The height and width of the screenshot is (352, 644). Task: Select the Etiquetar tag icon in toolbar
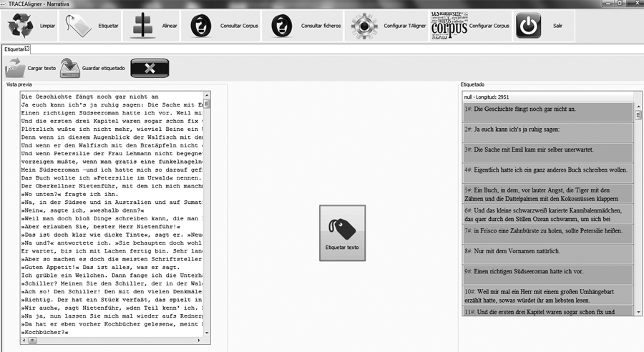(79, 26)
